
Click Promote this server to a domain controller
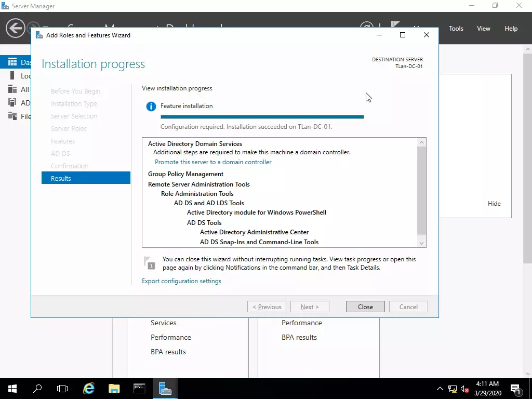coord(213,162)
